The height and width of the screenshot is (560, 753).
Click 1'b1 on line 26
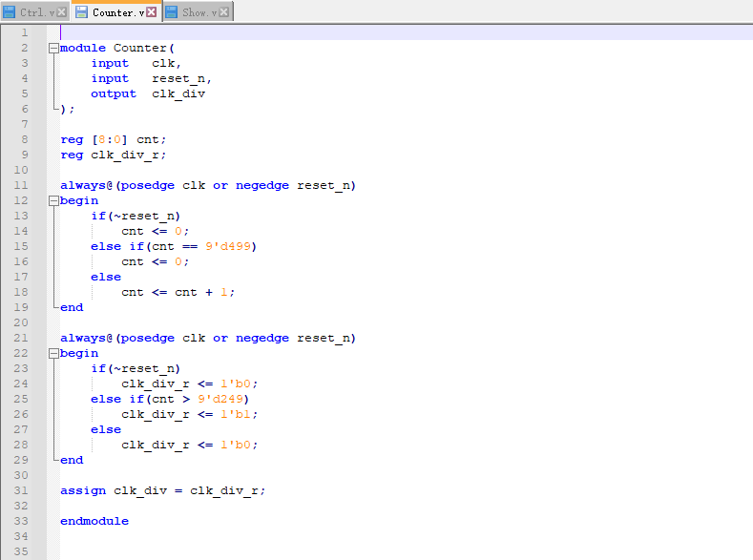[x=236, y=415]
